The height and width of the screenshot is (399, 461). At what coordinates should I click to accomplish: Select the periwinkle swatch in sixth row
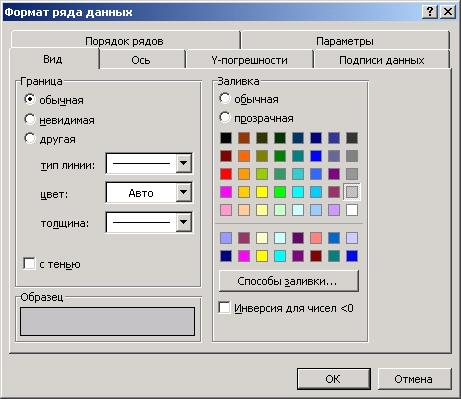pyautogui.click(x=226, y=238)
